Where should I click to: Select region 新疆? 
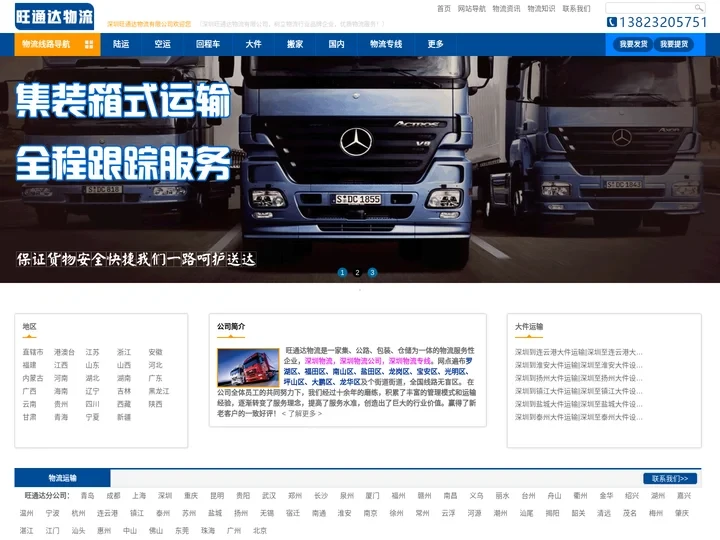(124, 417)
